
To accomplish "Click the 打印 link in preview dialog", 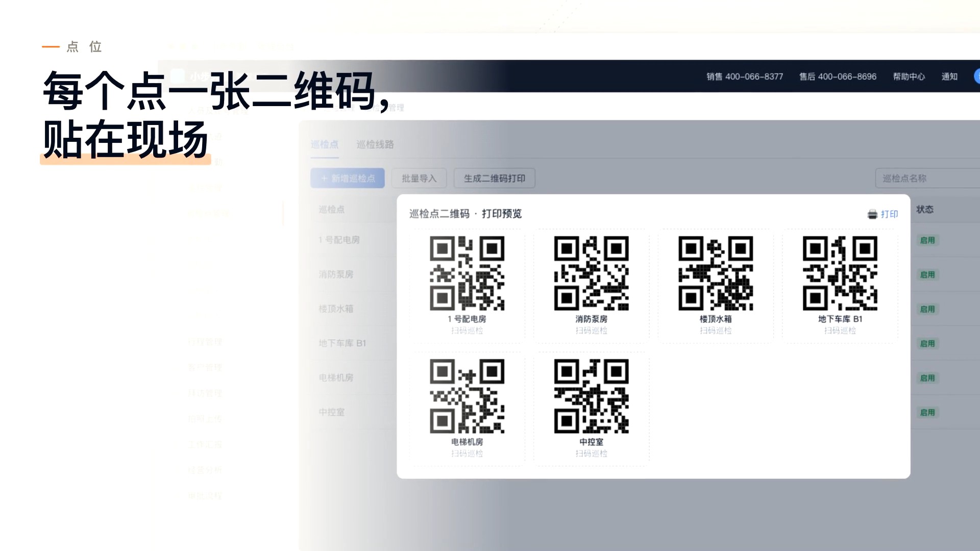I will (x=889, y=214).
